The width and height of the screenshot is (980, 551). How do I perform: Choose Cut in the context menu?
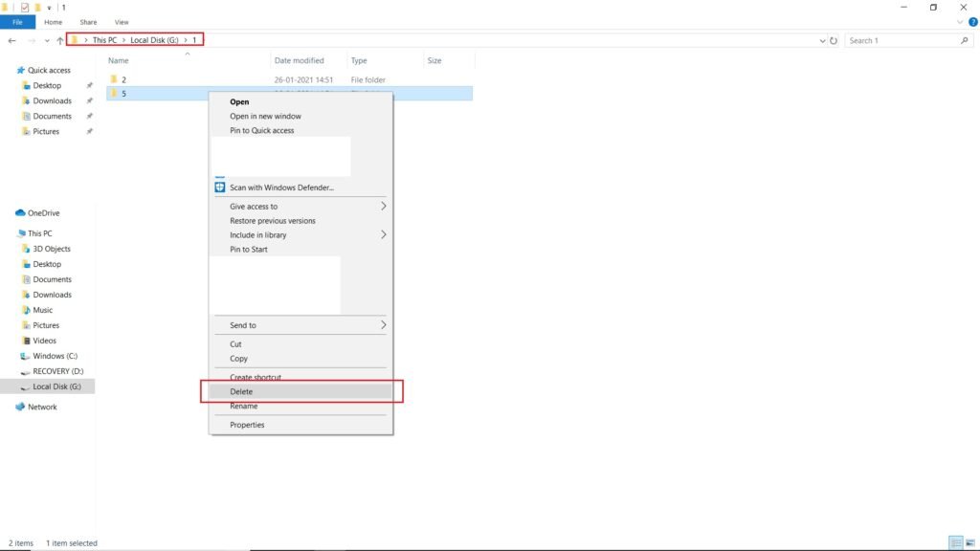point(235,344)
